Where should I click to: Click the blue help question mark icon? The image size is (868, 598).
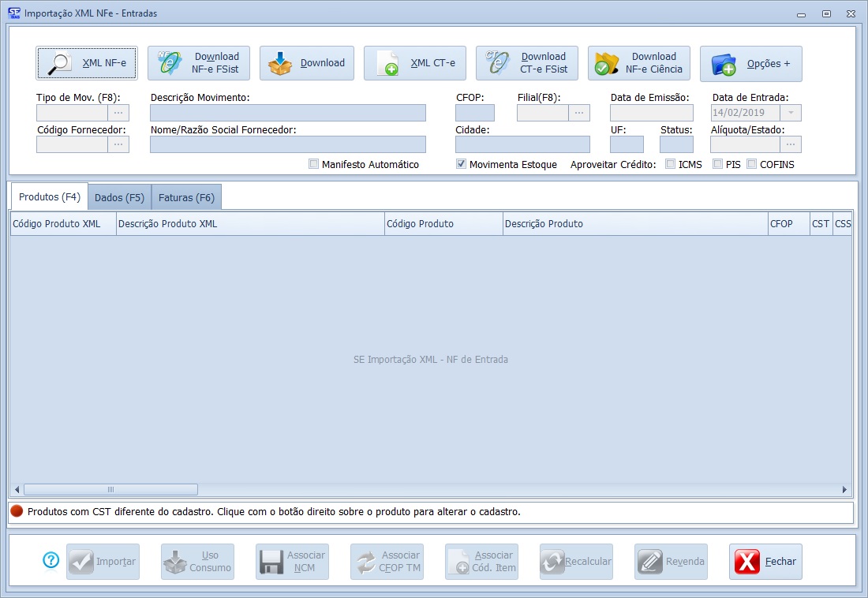point(51,560)
